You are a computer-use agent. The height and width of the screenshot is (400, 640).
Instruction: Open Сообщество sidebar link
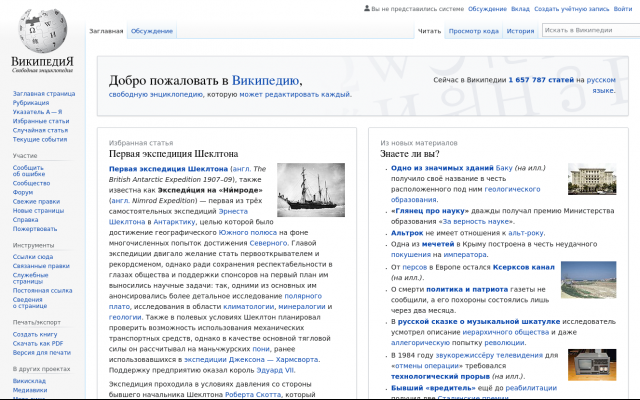[x=31, y=183]
